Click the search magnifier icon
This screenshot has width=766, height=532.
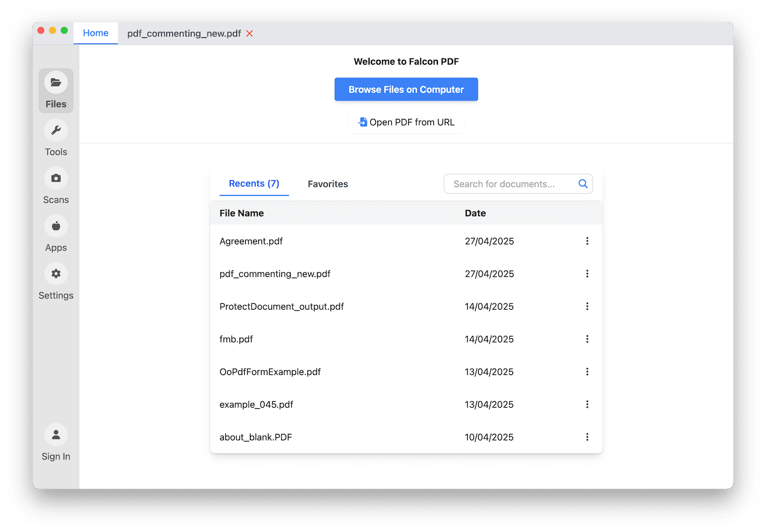pyautogui.click(x=583, y=184)
